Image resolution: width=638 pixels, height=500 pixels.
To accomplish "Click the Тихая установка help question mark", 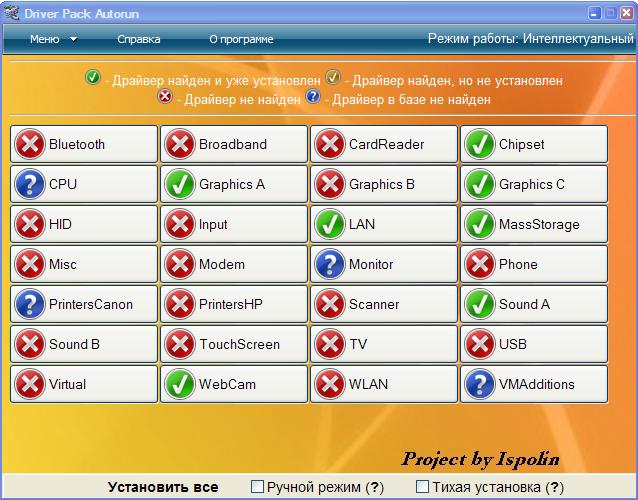I will pos(555,487).
